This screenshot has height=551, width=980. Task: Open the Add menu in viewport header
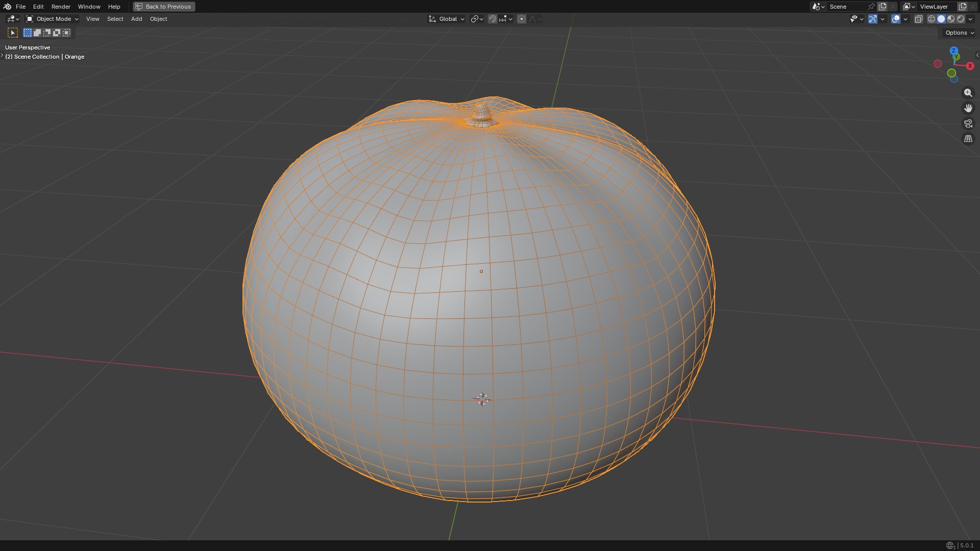pos(136,19)
